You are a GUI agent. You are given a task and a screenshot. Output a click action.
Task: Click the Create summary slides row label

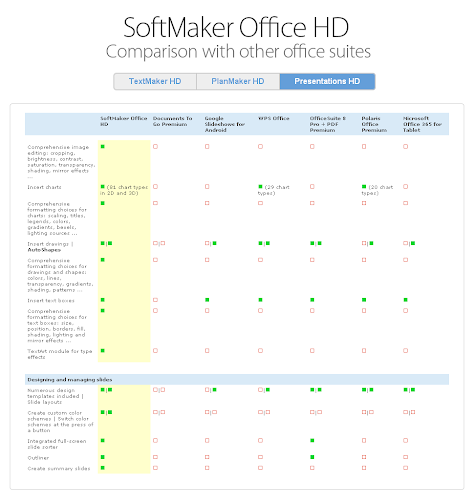coord(59,469)
